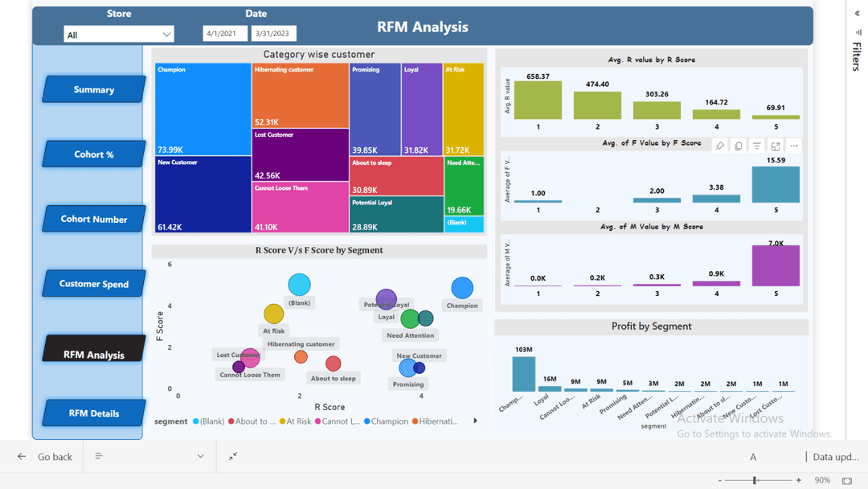Screen dimensions: 868x489
Task: Click the collapse arrows icon in the bottom bar
Action: point(232,456)
